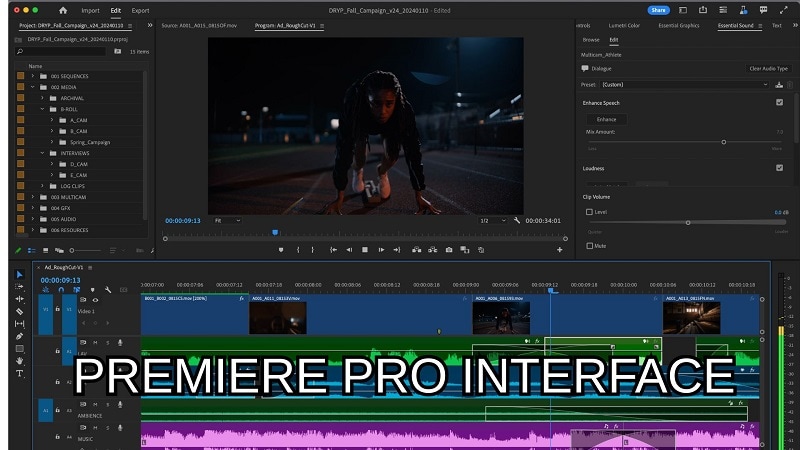Mute the AMBIENCE audio track
This screenshot has height=450, width=800.
pyautogui.click(x=95, y=405)
